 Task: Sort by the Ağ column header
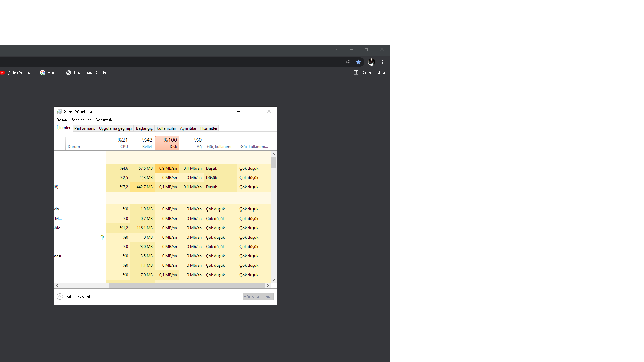click(192, 143)
